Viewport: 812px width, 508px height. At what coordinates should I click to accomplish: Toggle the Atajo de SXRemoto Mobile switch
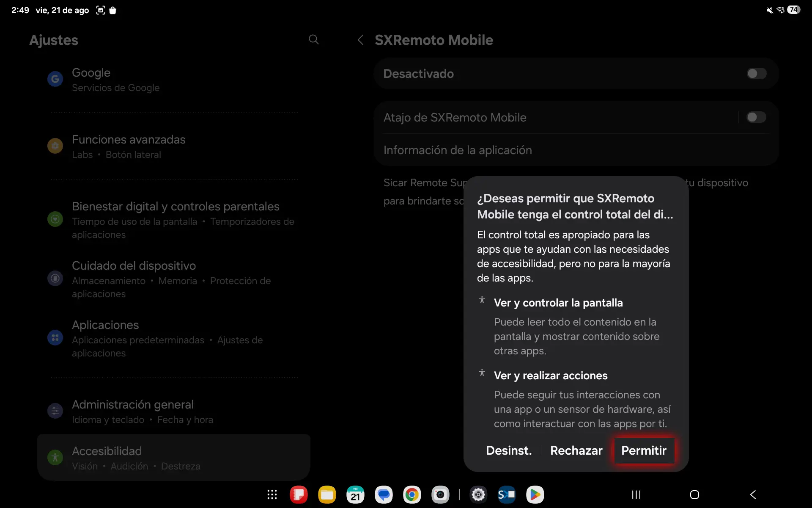[756, 117]
